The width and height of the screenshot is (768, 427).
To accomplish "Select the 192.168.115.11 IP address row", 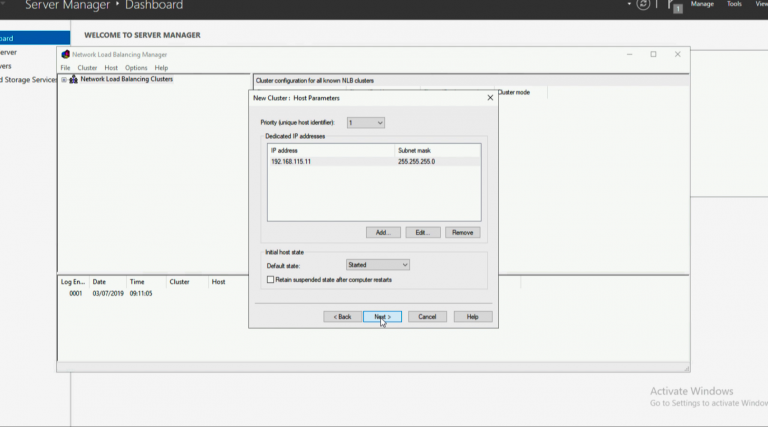I will (374, 162).
